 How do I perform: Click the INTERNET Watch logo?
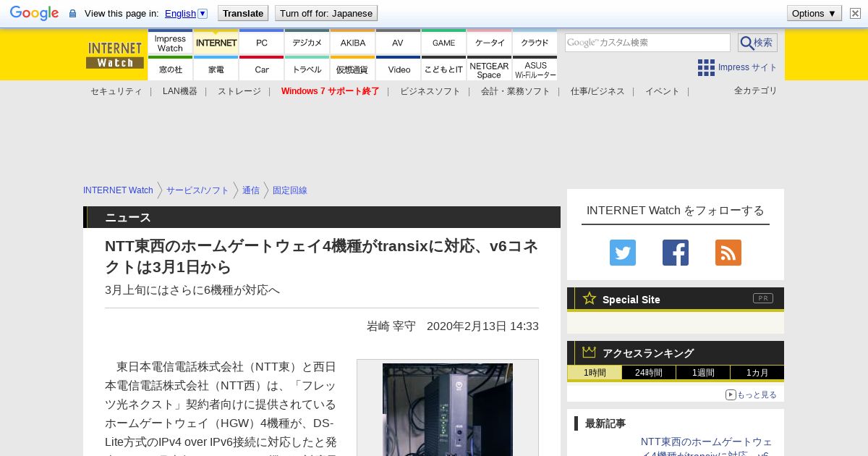point(115,55)
